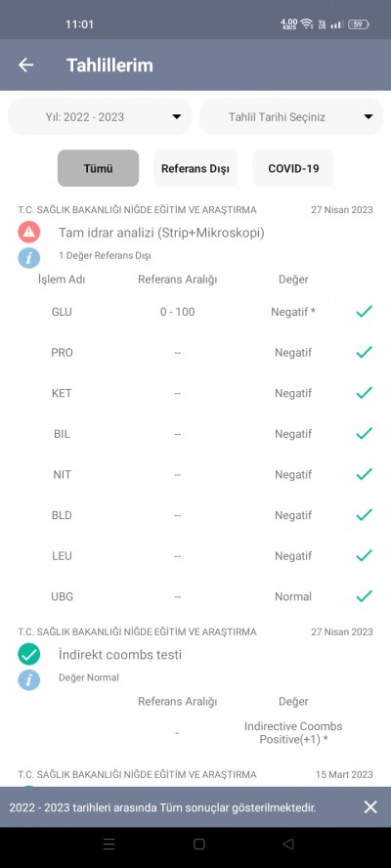Screen dimensions: 391x868
Task: Open info icon next to Değer Normal
Action: pyautogui.click(x=28, y=679)
